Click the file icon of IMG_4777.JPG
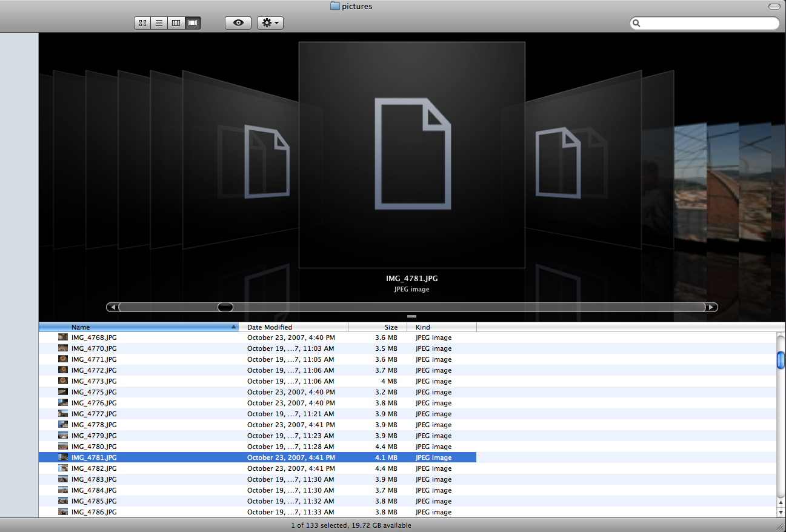 (x=63, y=414)
